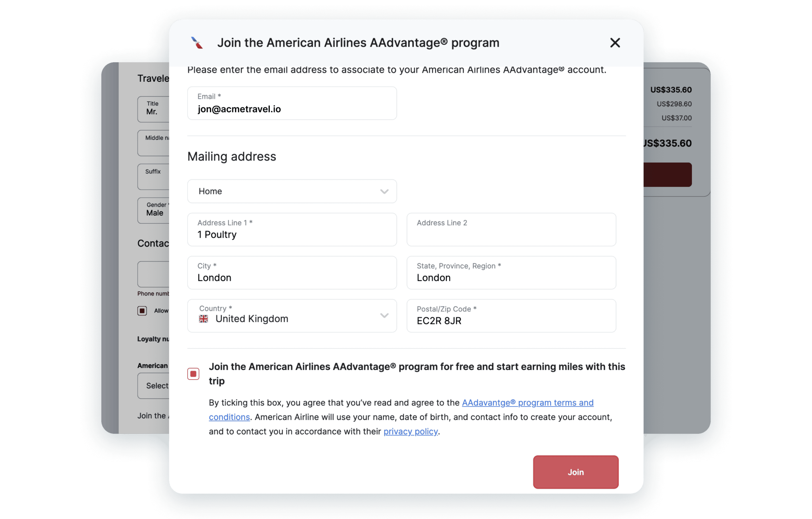The height and width of the screenshot is (519, 812).
Task: Click the Email input field
Action: pos(292,103)
